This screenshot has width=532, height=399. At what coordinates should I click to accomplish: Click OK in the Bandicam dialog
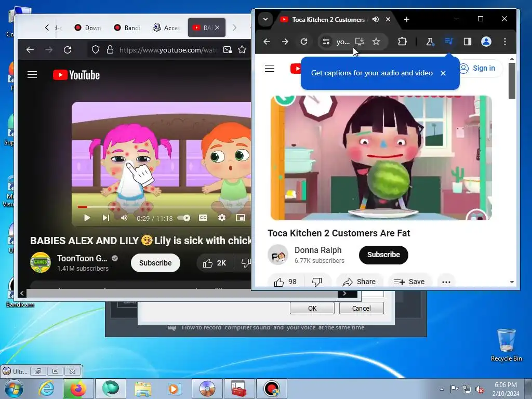(x=312, y=308)
